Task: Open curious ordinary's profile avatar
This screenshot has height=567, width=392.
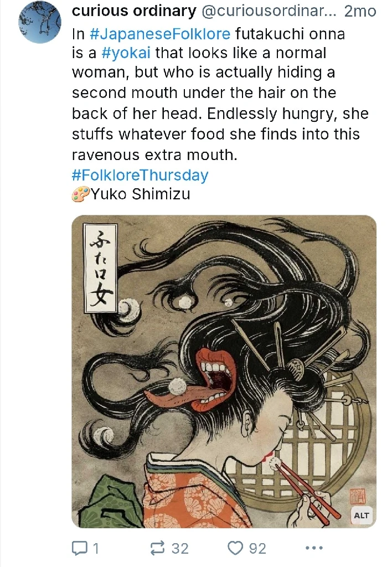Action: click(x=40, y=22)
